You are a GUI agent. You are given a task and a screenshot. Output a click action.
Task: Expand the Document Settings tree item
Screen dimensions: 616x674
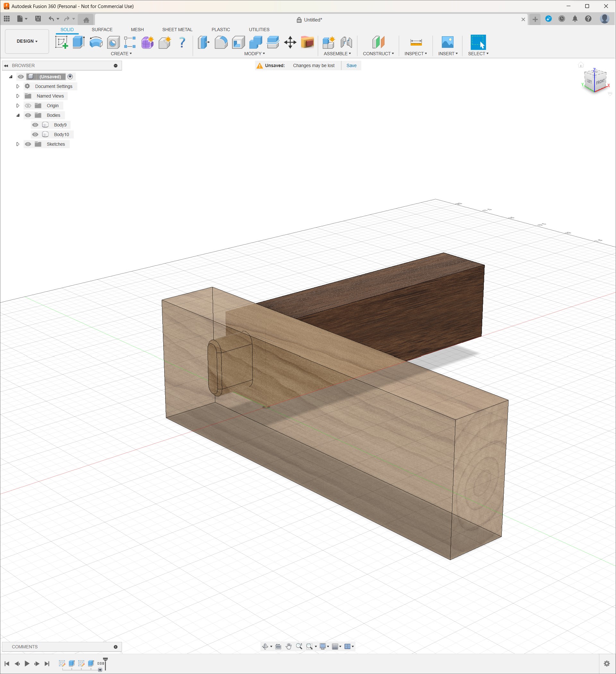[x=18, y=86]
